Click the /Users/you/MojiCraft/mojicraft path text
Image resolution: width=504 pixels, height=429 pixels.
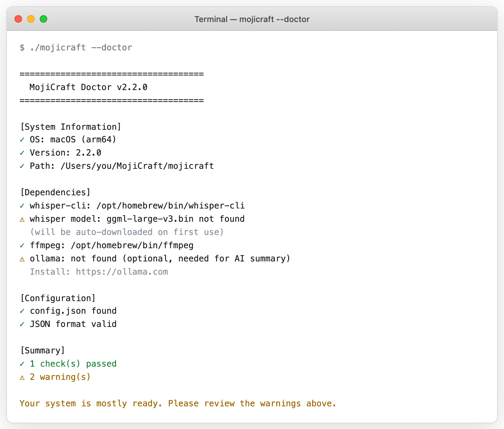[x=137, y=166]
